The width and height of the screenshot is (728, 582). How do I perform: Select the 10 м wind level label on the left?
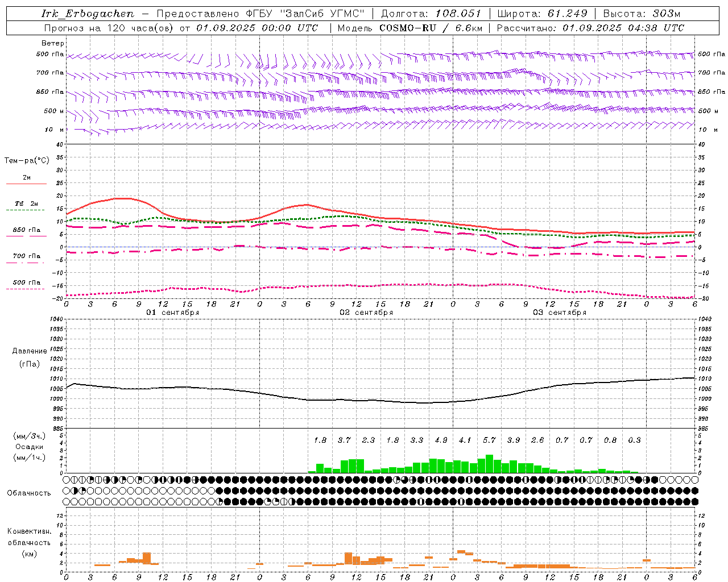pyautogui.click(x=55, y=130)
